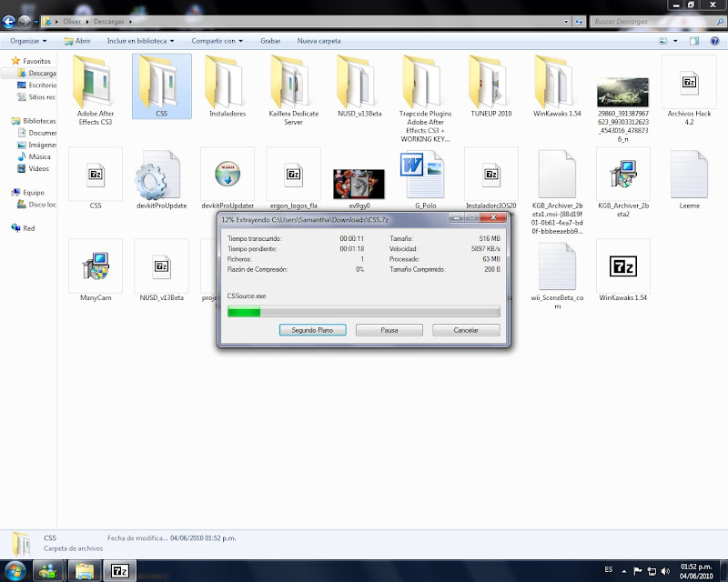The width and height of the screenshot is (728, 582).
Task: Open the Explorer help icon
Action: [714, 41]
